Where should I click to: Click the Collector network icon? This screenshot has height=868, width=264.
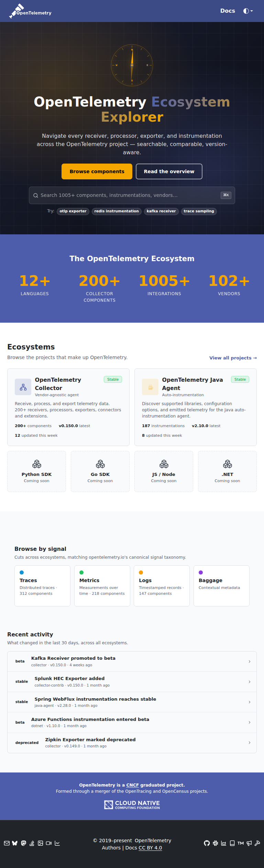click(23, 387)
